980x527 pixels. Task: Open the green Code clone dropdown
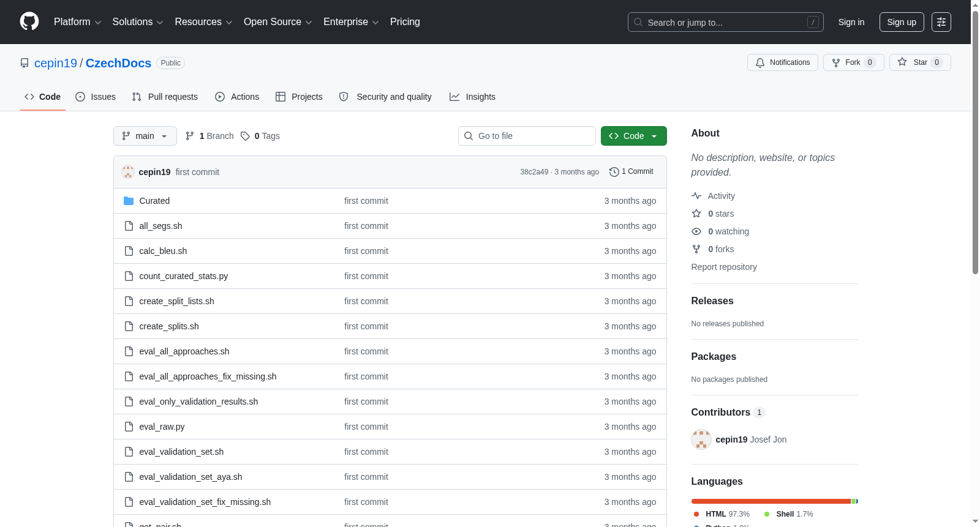[634, 136]
